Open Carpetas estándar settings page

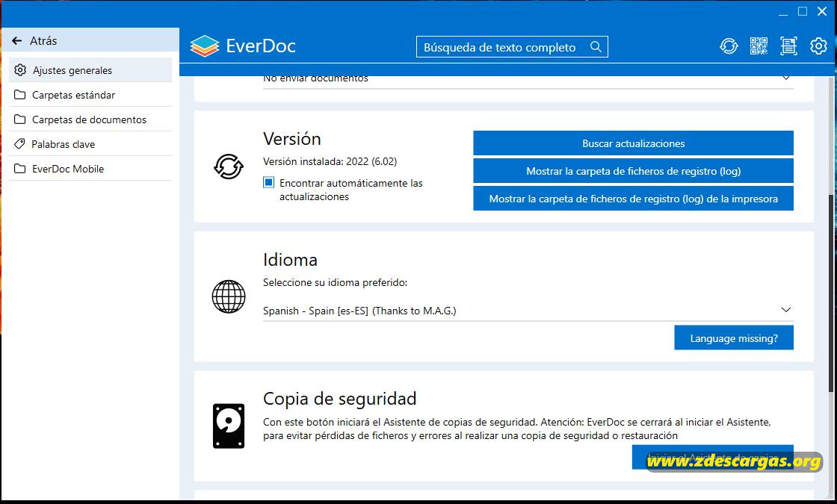point(90,95)
